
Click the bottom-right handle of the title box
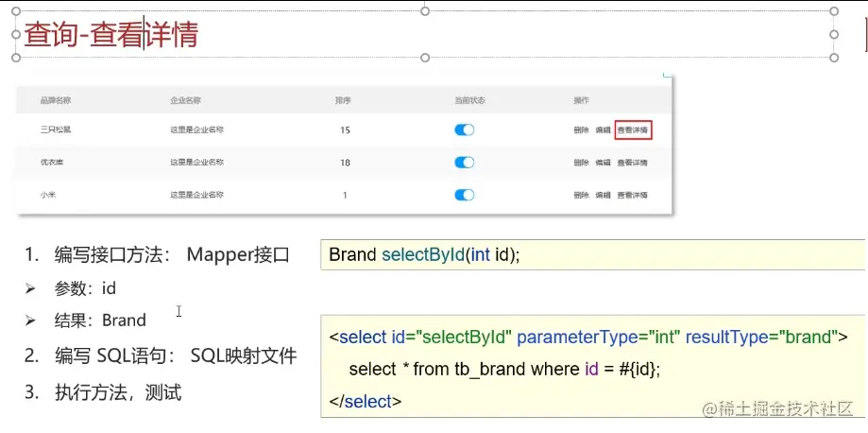coord(834,58)
